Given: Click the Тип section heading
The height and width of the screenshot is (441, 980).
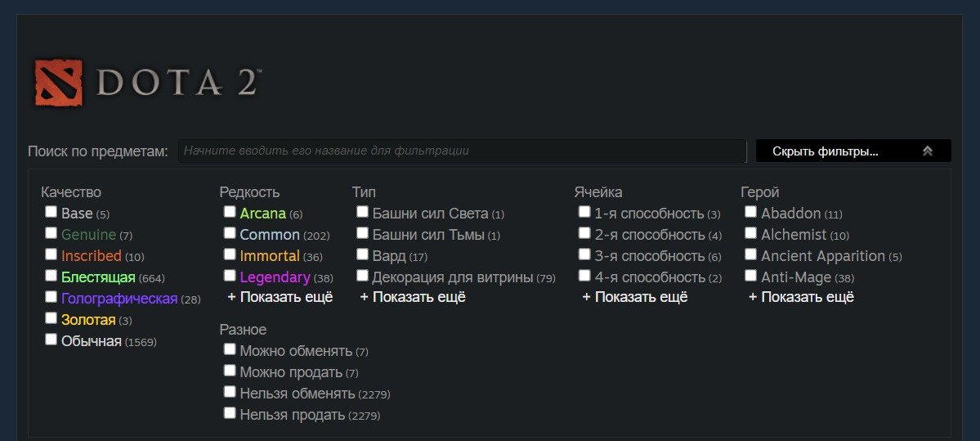Looking at the screenshot, I should pos(364,192).
